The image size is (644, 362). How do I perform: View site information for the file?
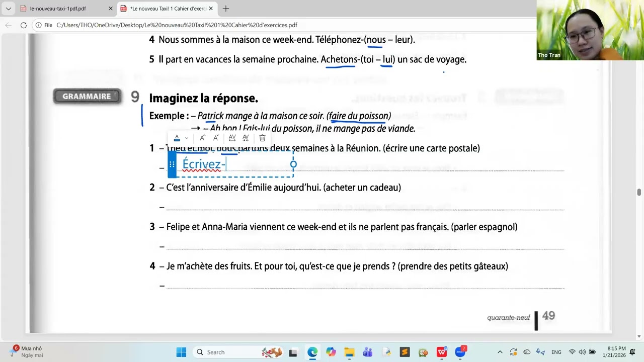point(43,25)
